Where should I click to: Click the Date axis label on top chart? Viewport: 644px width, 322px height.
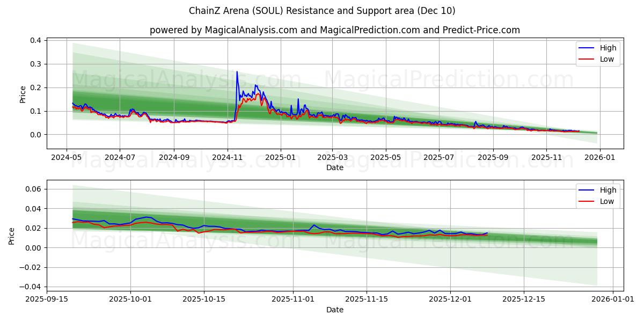point(334,168)
